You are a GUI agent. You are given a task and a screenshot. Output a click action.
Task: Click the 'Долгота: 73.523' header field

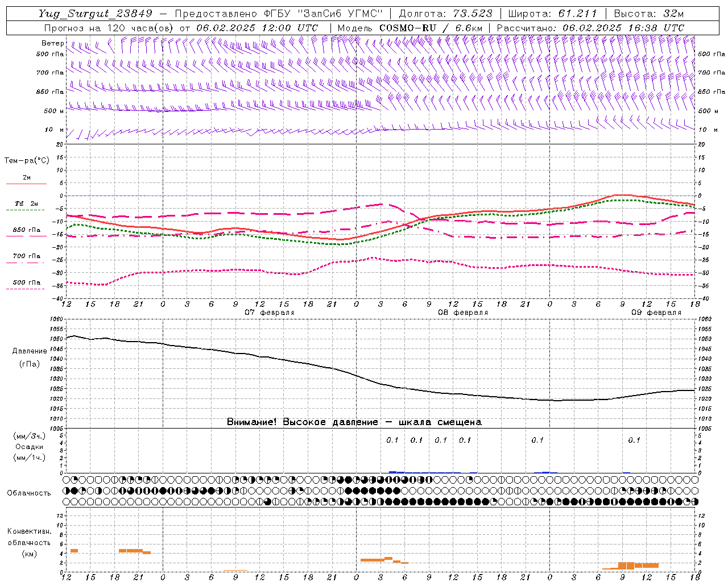(445, 14)
